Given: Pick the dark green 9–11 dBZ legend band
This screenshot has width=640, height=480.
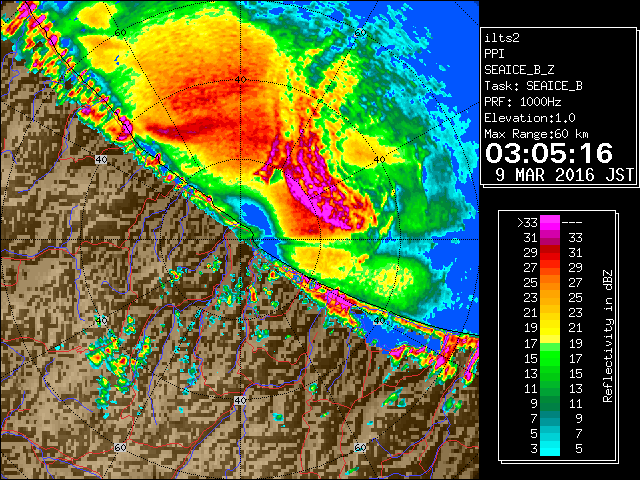Looking at the screenshot, I should (x=550, y=403).
